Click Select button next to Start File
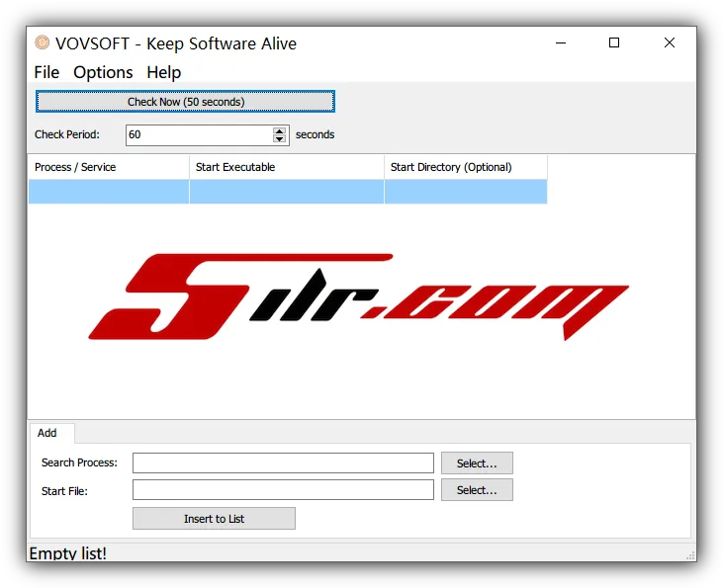Image resolution: width=723 pixels, height=588 pixels. click(477, 490)
